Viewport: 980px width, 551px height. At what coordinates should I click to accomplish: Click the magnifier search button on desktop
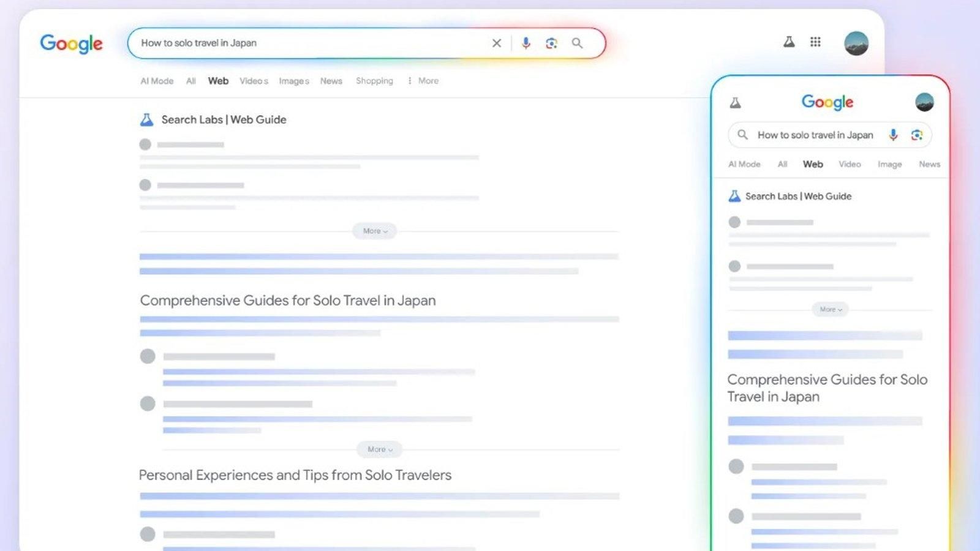(x=577, y=43)
